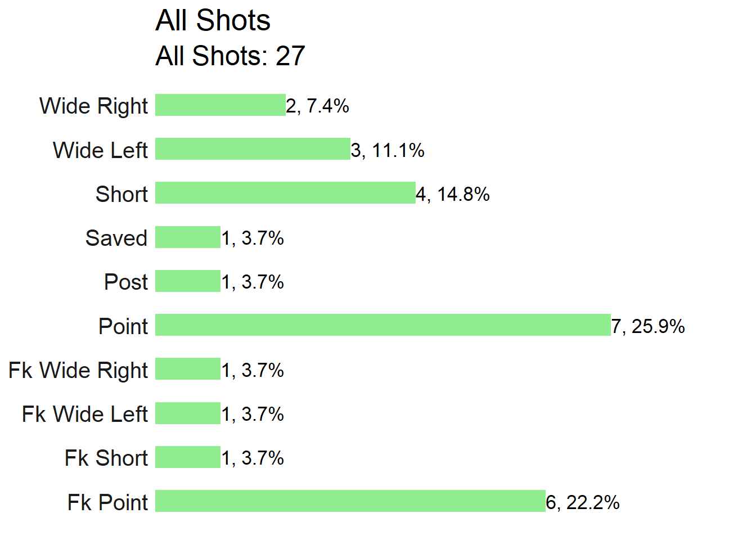756x540 pixels.
Task: Click the 'Wide Right' axis label
Action: 93,106
